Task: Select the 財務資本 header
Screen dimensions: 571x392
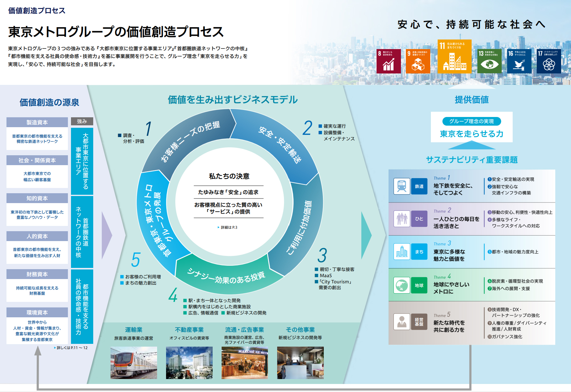Action: click(37, 274)
